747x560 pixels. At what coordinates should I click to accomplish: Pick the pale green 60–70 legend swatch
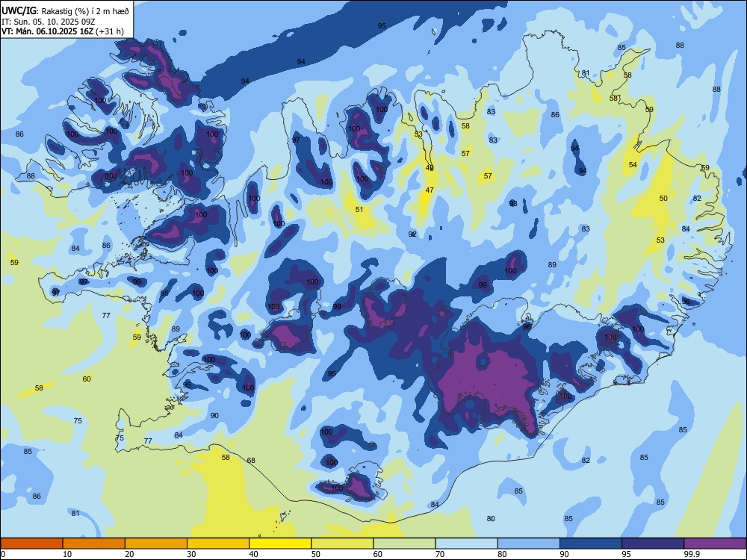[x=404, y=544]
